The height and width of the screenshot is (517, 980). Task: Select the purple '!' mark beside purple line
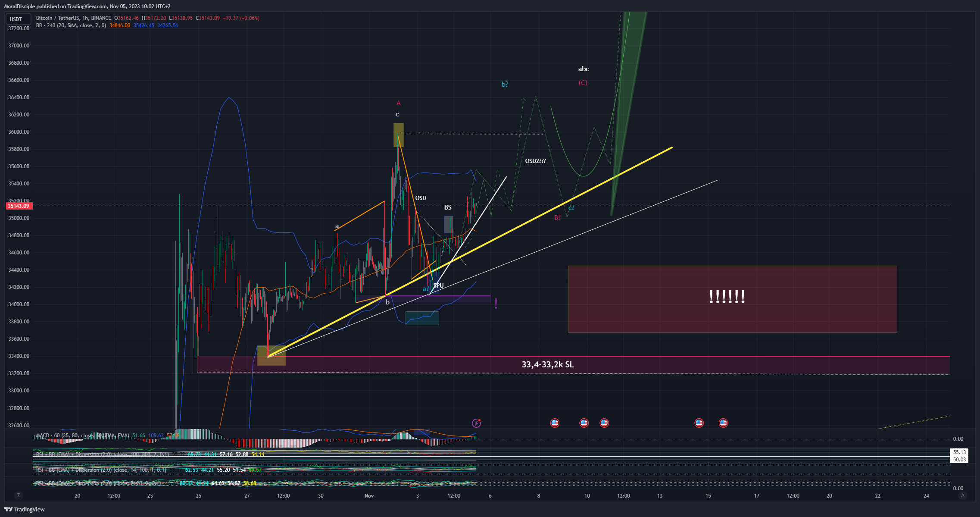[496, 304]
